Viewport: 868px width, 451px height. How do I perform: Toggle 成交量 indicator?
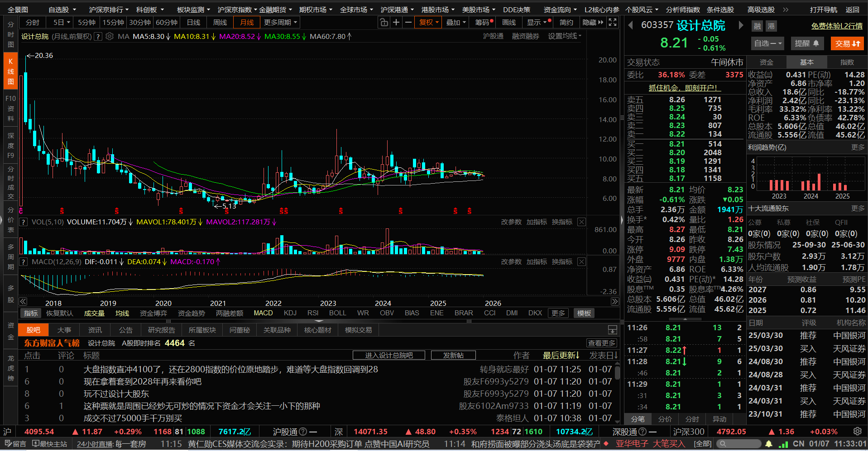pos(94,313)
